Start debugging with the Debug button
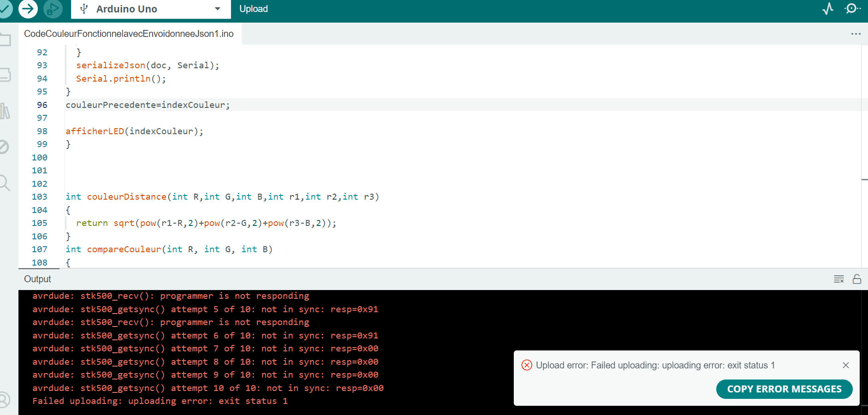Image resolution: width=868 pixels, height=415 pixels. coord(53,9)
